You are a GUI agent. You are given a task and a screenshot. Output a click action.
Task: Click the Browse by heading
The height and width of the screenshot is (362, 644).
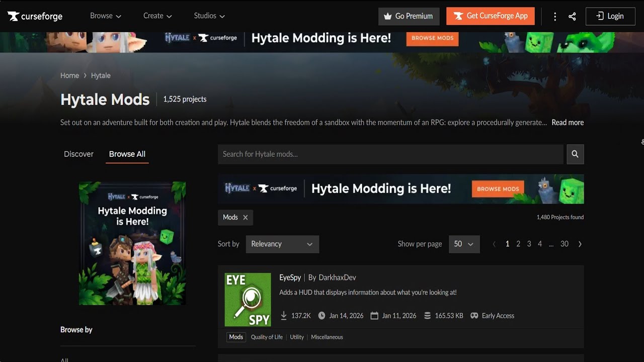[x=76, y=330]
